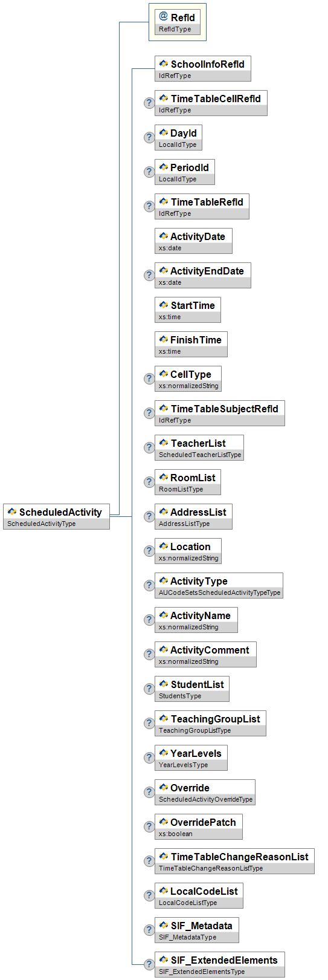Click the question mark icon beside TimeTableCellRefId
The height and width of the screenshot is (980, 328).
[x=149, y=103]
